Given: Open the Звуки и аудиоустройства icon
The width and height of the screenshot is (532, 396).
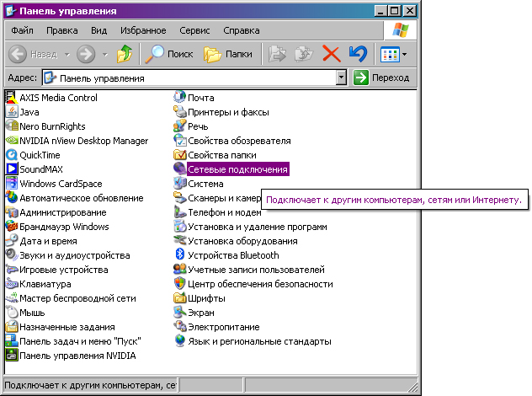Looking at the screenshot, I should pos(12,255).
